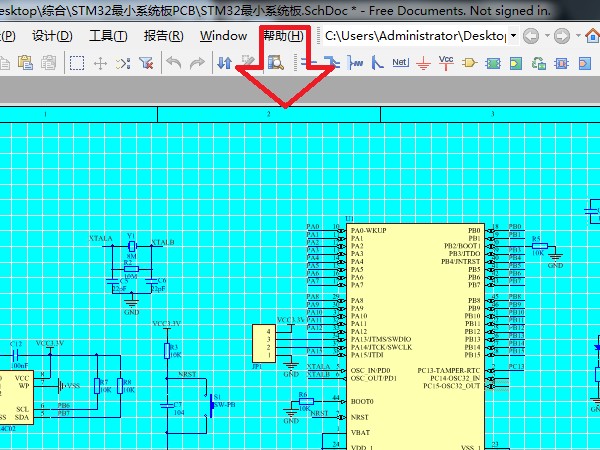600x450 pixels.
Task: Click resistor R8 10K pull-up
Action: click(x=120, y=386)
